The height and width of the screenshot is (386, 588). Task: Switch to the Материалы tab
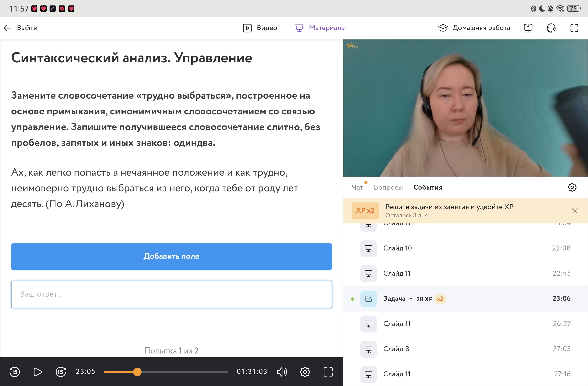pos(320,28)
